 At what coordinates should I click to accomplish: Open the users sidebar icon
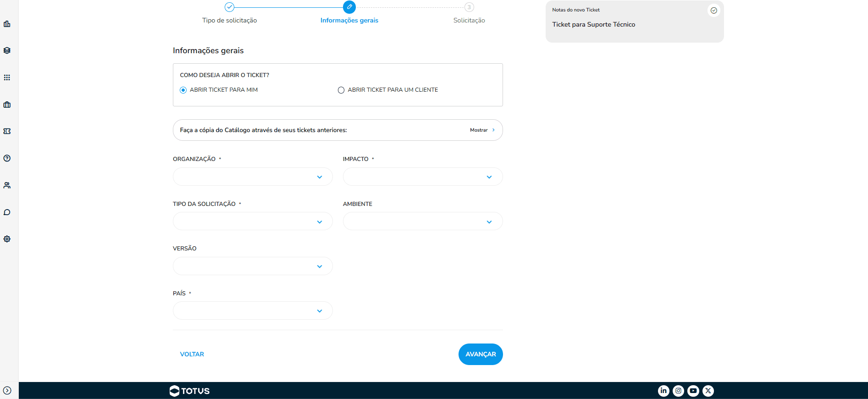click(x=7, y=185)
